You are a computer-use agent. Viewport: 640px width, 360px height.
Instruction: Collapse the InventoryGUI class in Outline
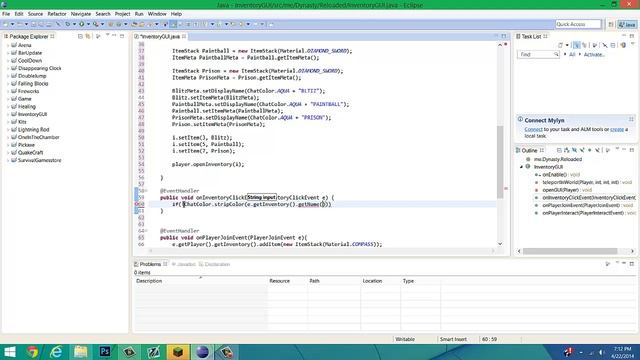(x=521, y=167)
